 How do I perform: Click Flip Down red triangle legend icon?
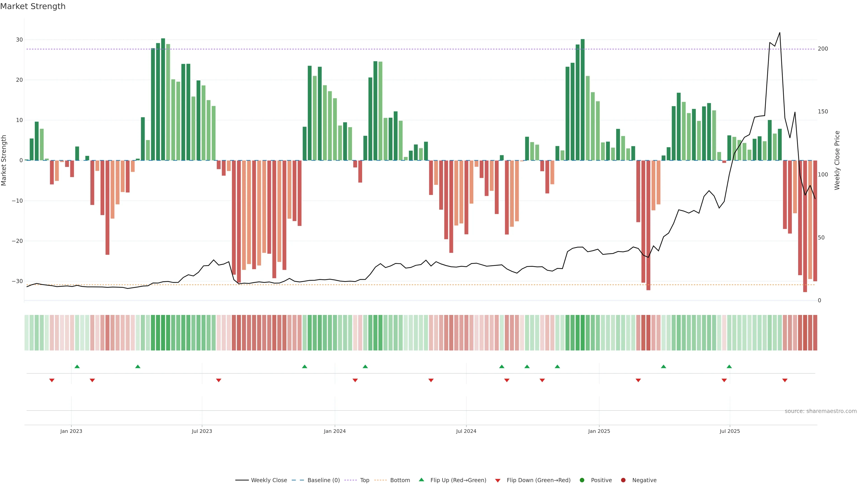[498, 480]
